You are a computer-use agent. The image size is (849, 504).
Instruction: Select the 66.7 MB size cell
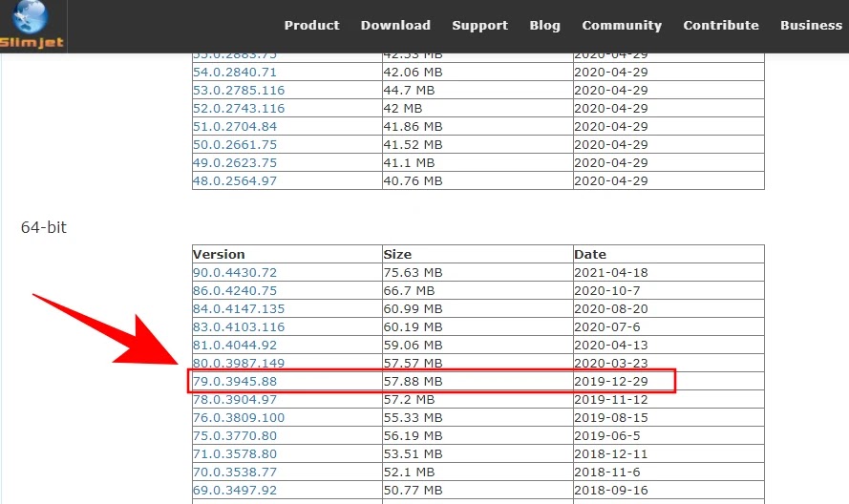coord(478,291)
